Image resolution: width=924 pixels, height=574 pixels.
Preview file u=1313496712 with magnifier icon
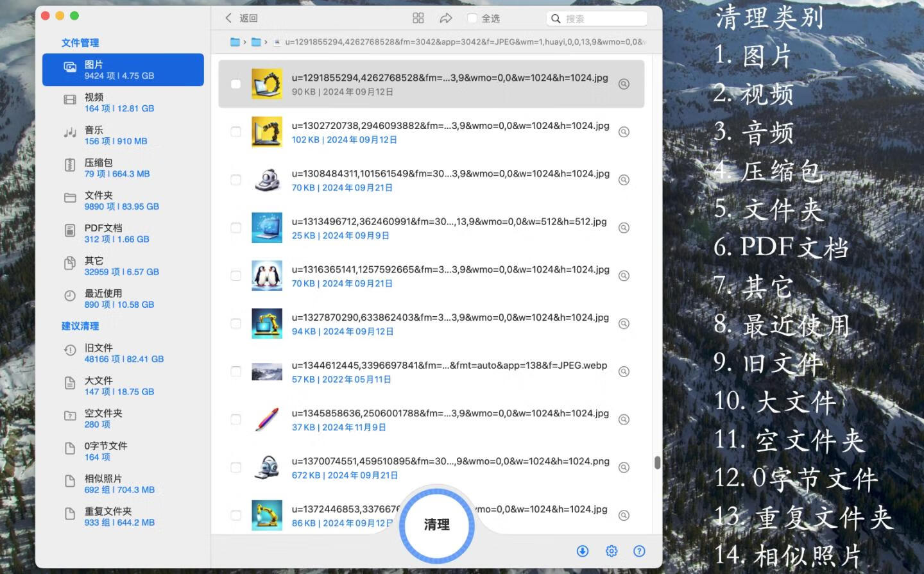pos(624,228)
